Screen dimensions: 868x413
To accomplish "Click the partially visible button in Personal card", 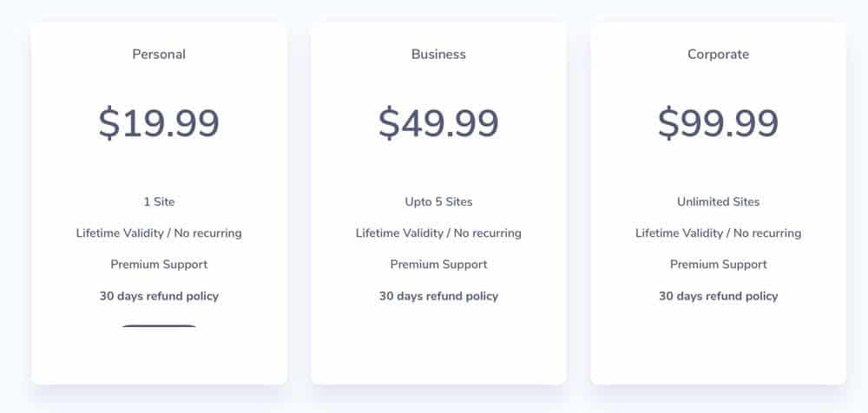I will point(159,326).
